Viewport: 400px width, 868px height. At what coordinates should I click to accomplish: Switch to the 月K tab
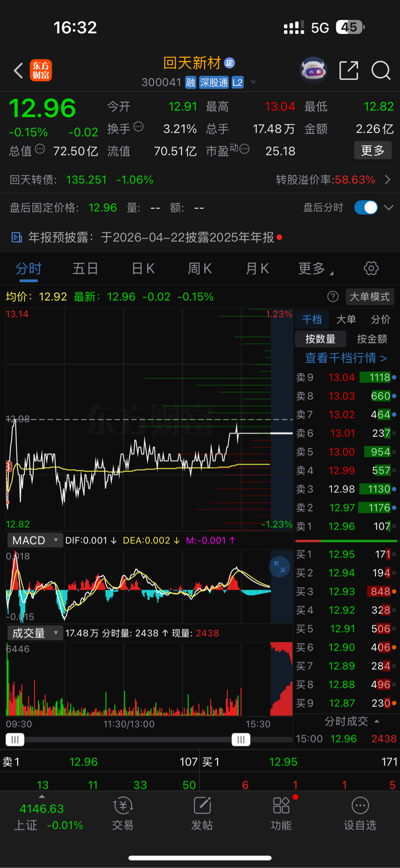pos(257,268)
